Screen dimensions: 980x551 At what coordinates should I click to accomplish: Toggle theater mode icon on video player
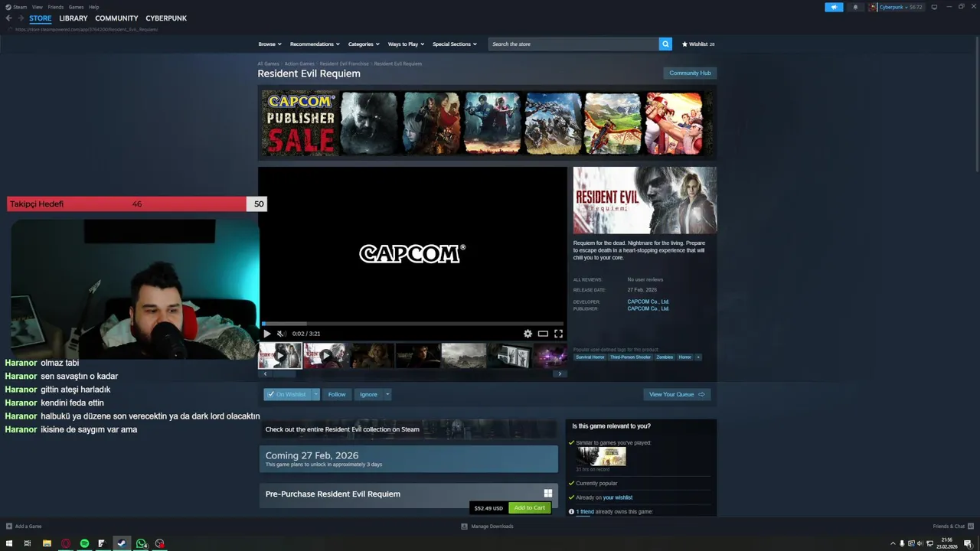(x=543, y=334)
